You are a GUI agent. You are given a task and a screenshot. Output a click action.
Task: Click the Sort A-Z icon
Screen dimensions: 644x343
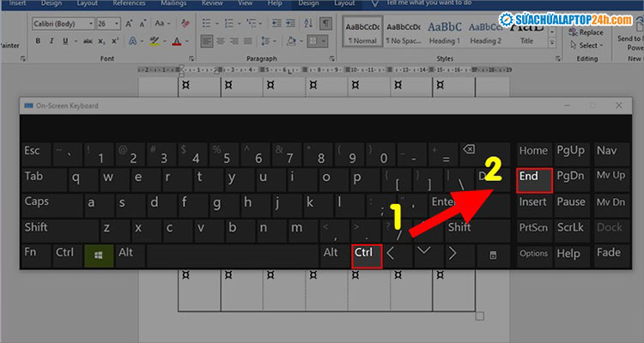[308, 24]
